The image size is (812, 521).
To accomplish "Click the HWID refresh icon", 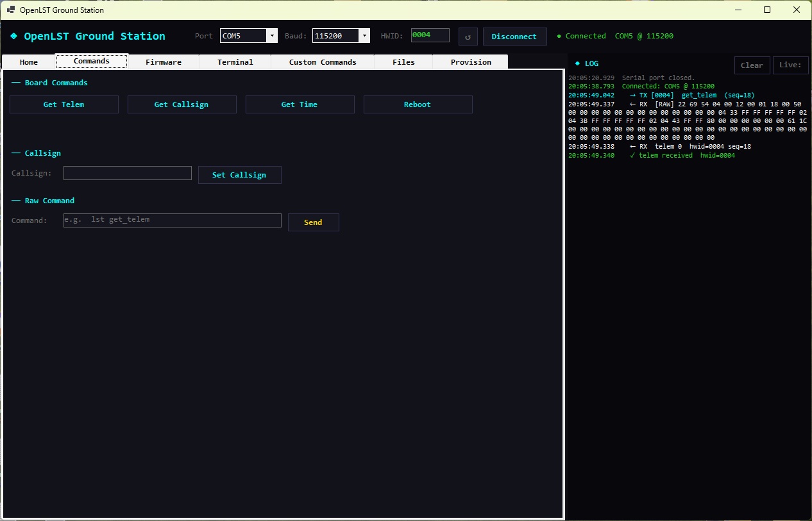I will (468, 36).
